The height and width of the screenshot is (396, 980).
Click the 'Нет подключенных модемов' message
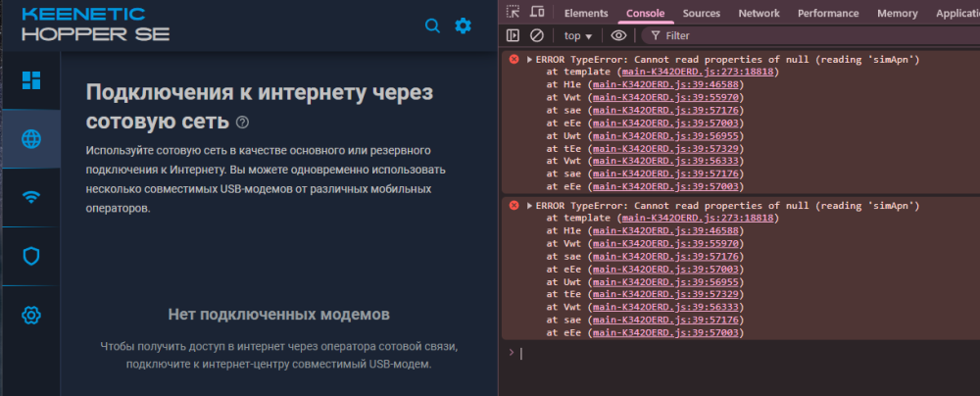click(x=278, y=314)
